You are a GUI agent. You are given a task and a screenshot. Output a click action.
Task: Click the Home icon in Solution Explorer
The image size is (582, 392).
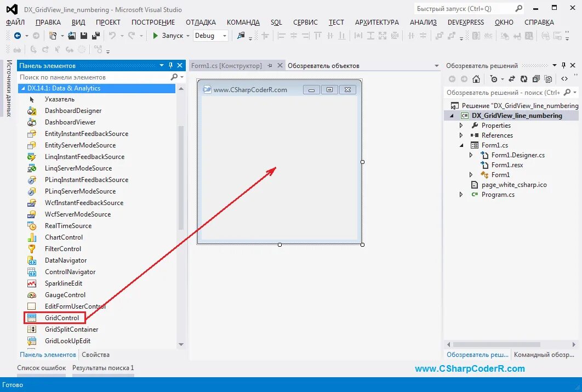pos(476,79)
